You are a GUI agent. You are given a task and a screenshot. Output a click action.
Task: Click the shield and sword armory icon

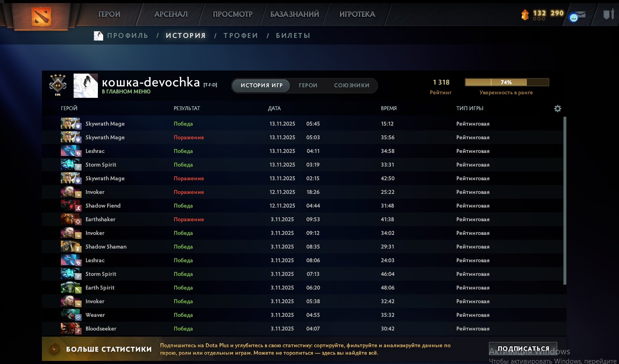pos(608,14)
